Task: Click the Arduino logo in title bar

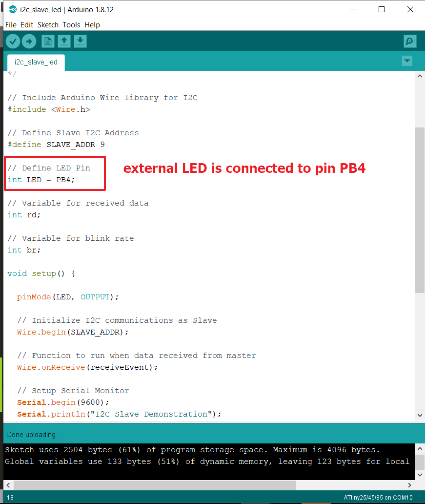Action: [x=13, y=10]
